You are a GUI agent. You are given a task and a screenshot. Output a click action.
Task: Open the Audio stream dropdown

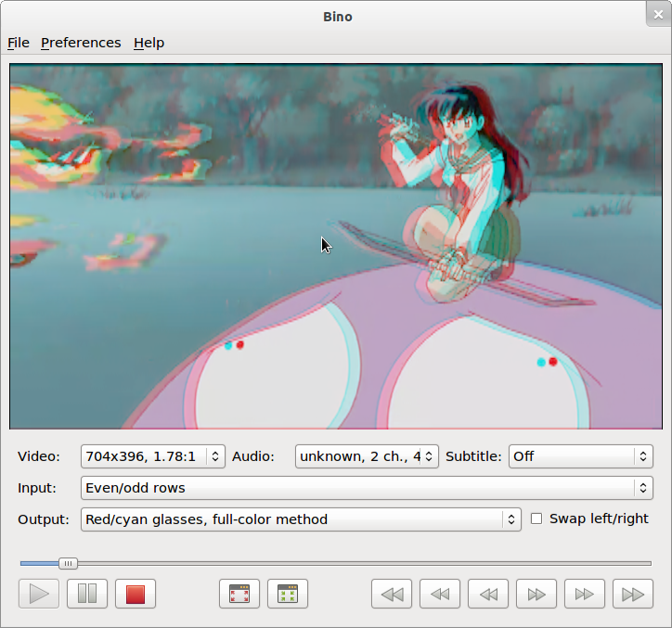click(x=367, y=456)
